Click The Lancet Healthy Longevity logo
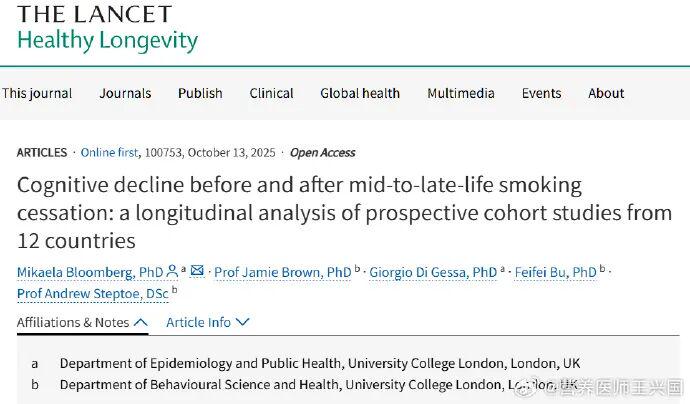Image resolution: width=690 pixels, height=404 pixels. click(x=108, y=29)
